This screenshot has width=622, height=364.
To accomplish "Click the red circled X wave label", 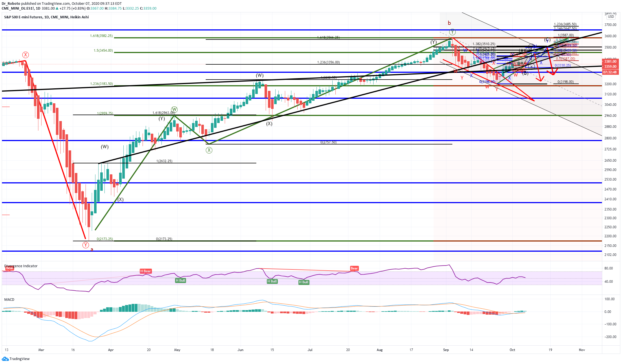I will click(26, 55).
